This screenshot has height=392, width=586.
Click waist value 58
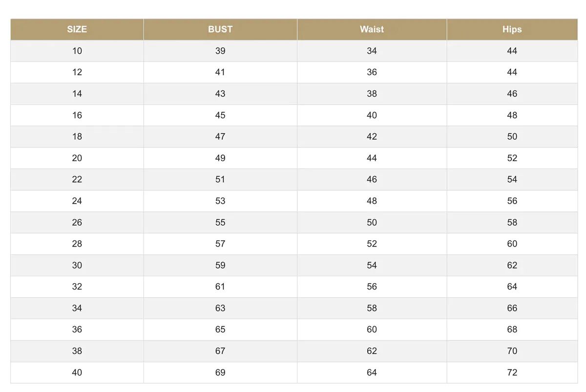coord(372,308)
